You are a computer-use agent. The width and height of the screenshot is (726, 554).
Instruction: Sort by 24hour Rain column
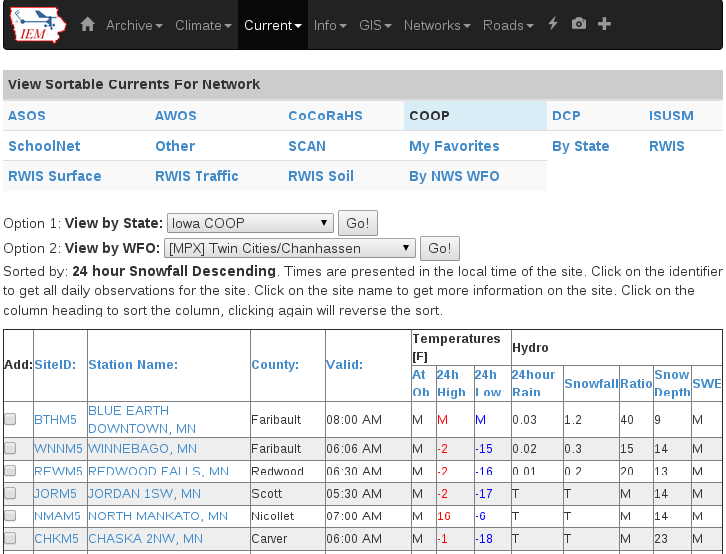(533, 383)
